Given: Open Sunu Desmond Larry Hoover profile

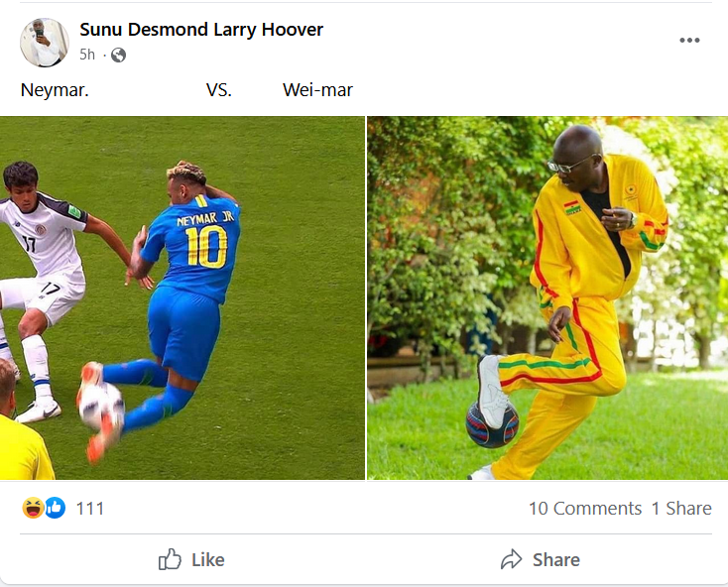Looking at the screenshot, I should tap(201, 29).
